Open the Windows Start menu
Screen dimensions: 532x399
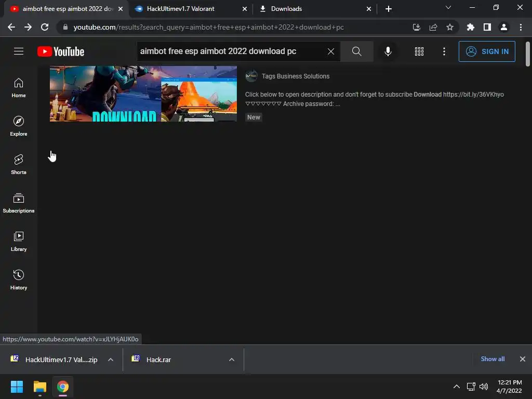(x=17, y=387)
